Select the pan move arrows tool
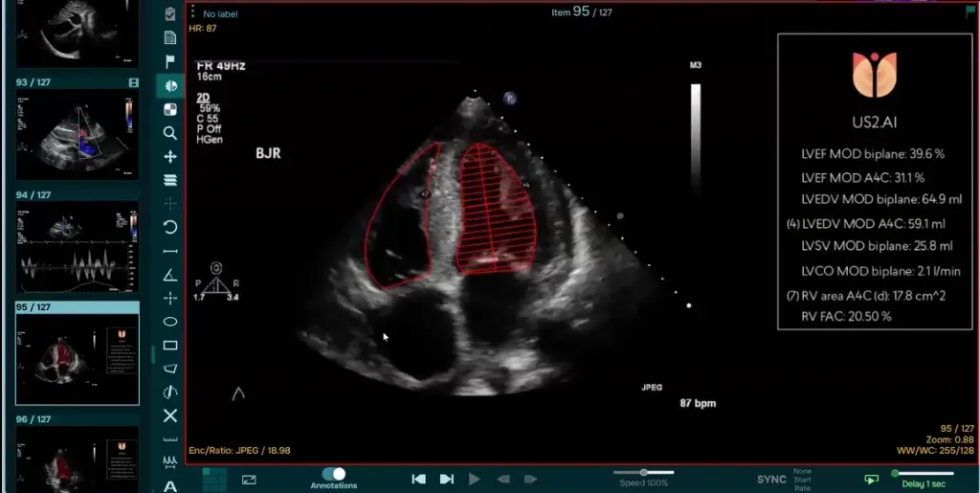Viewport: 980px width, 493px height. pyautogui.click(x=170, y=156)
